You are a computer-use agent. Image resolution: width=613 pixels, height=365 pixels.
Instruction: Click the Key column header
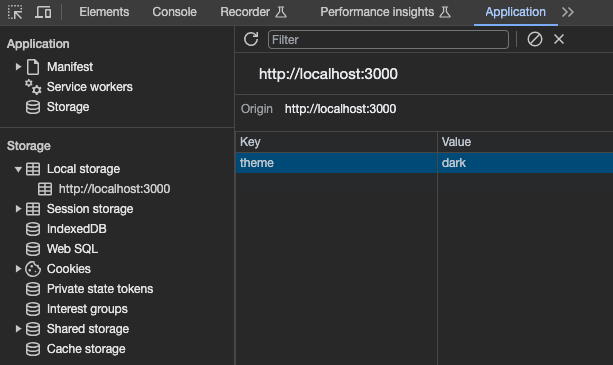pyautogui.click(x=336, y=142)
